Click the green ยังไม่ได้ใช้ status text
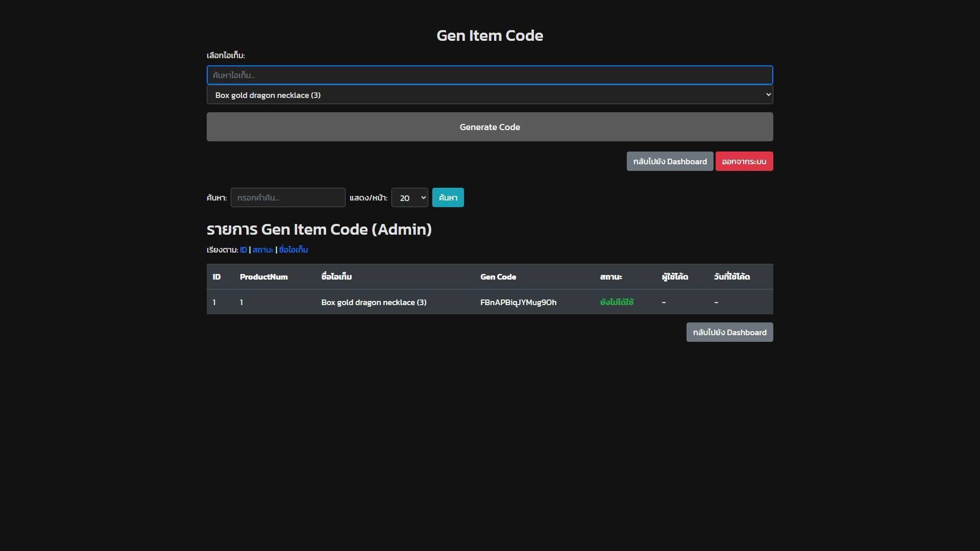This screenshot has width=980, height=551. pos(617,302)
